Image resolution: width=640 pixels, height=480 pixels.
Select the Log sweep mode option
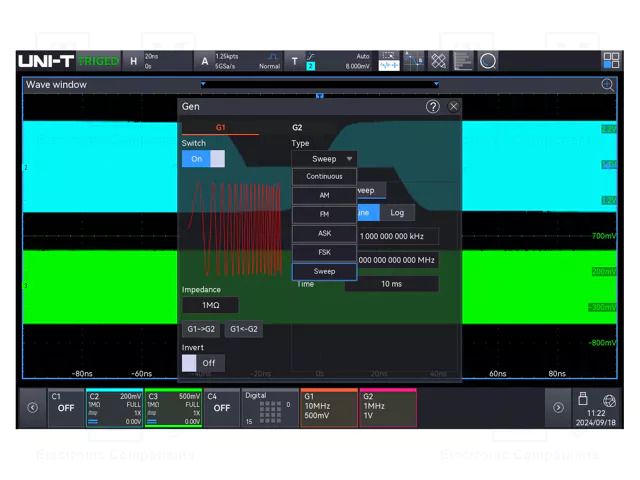397,213
